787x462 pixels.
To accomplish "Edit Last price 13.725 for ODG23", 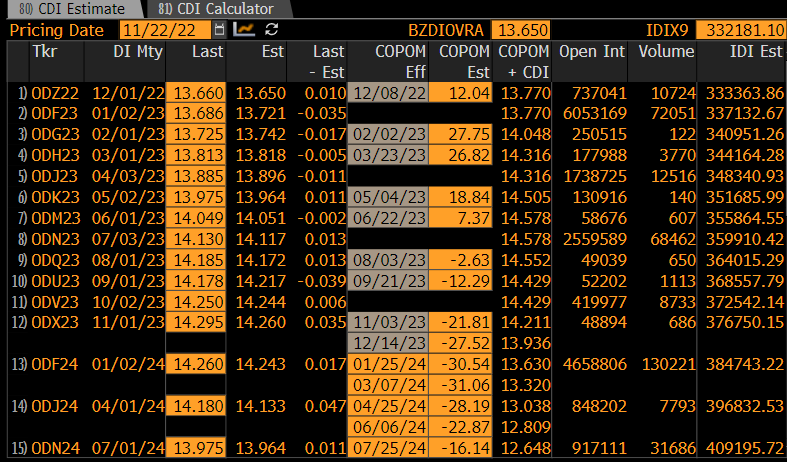I will (x=196, y=135).
